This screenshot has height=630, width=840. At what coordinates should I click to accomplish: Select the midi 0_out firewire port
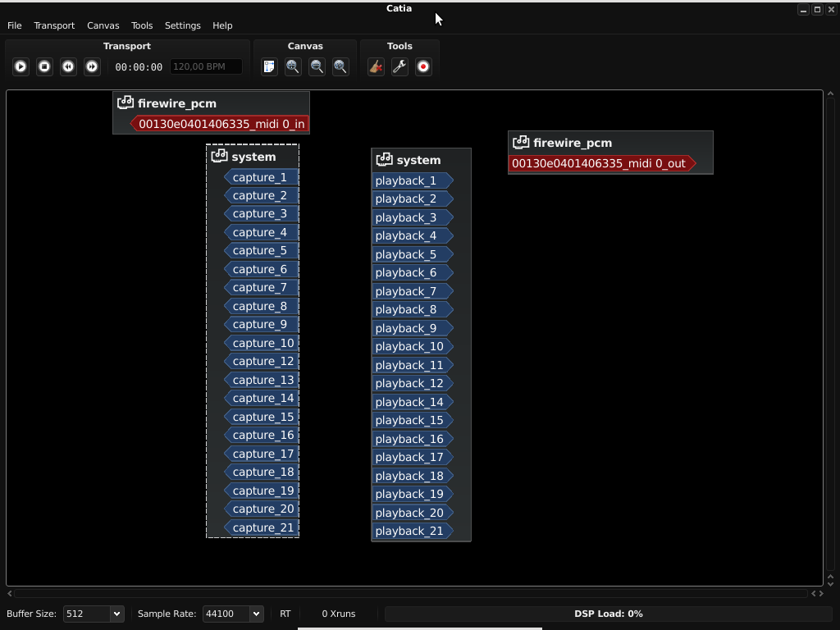coord(600,163)
